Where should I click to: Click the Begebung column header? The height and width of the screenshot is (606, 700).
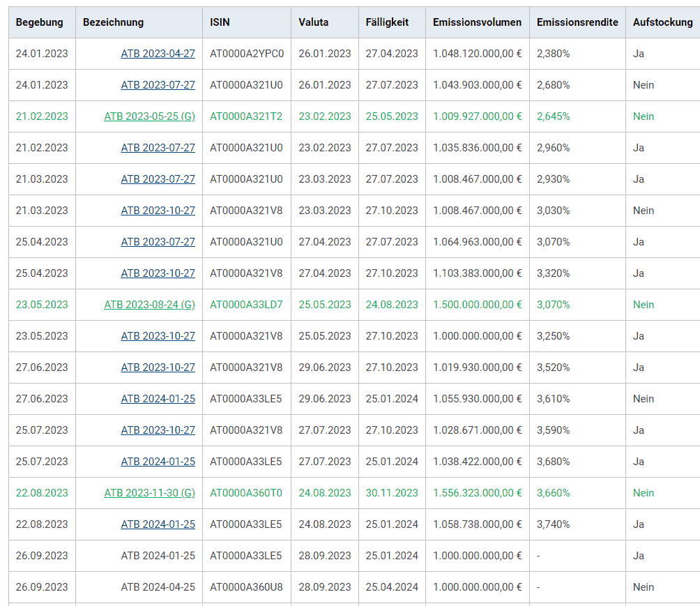click(40, 22)
